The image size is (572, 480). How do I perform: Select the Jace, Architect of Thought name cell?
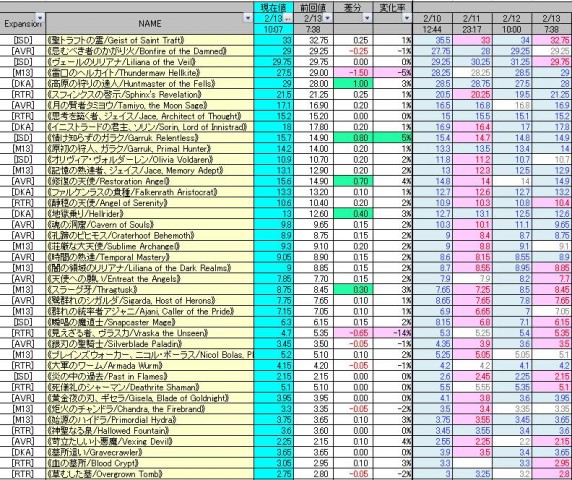150,116
